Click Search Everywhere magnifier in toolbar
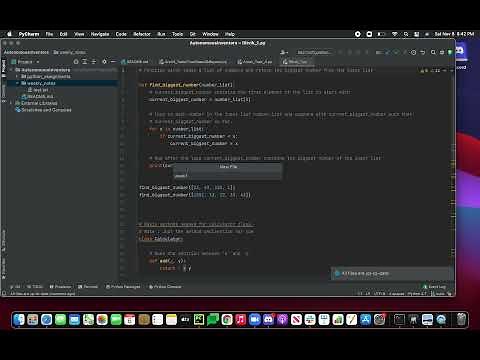The image size is (480, 360). tap(433, 52)
